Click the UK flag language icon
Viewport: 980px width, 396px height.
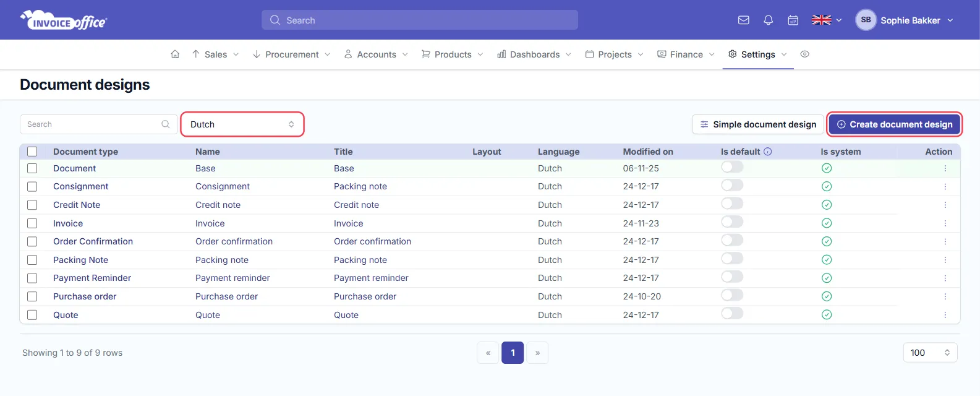point(822,20)
